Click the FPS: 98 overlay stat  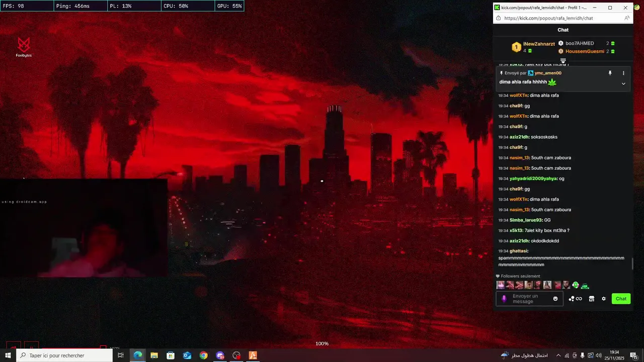27,6
